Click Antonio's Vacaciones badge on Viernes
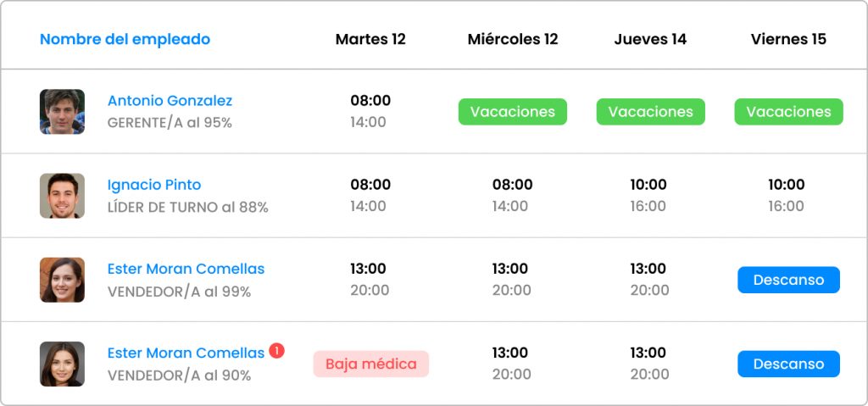Screen dimensions: 868x406 pyautogui.click(x=789, y=112)
